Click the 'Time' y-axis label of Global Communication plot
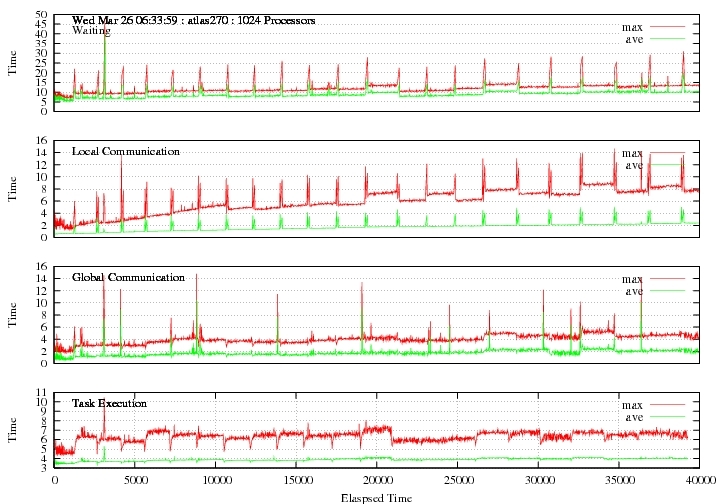Image resolution: width=720 pixels, height=504 pixels. (12, 315)
